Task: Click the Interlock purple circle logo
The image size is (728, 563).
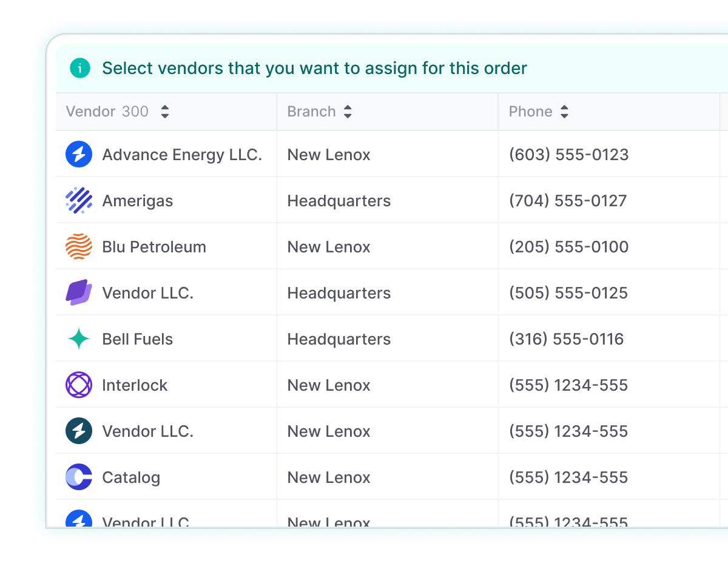Action: [x=79, y=385]
